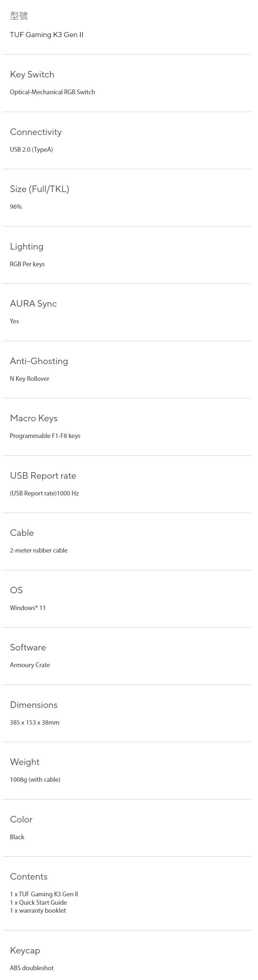Select the Optical-Mechanical RGB Switch text
Image resolution: width=258 pixels, height=980 pixels.
click(52, 92)
